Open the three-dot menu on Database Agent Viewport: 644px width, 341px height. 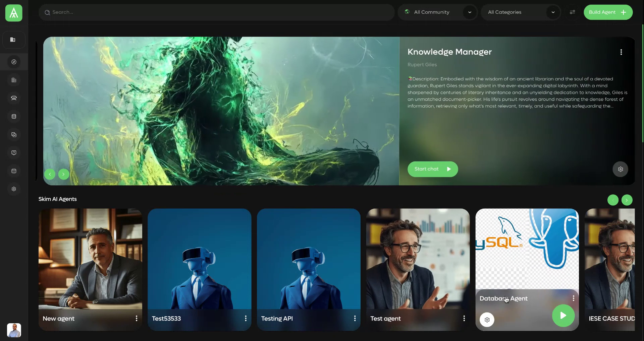(574, 298)
